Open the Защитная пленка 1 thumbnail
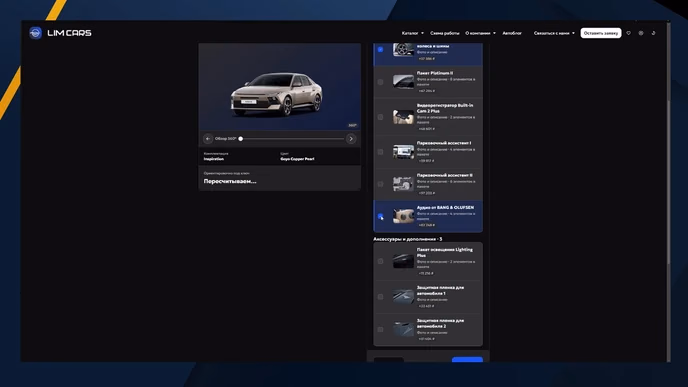Screen dimensions: 688x387 pos(403,297)
